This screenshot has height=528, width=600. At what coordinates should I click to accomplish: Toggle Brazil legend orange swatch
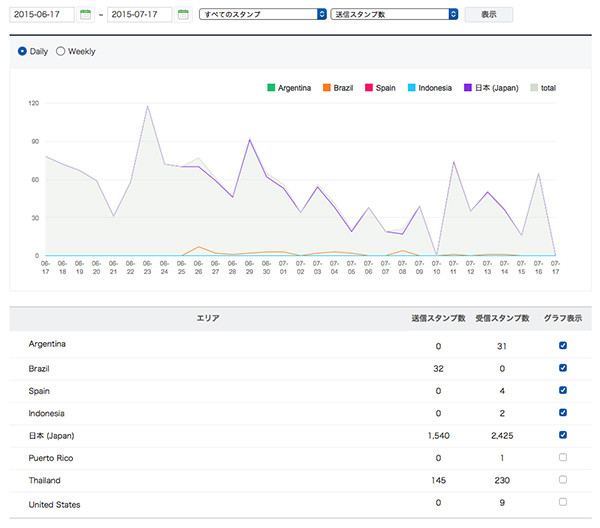click(x=327, y=88)
